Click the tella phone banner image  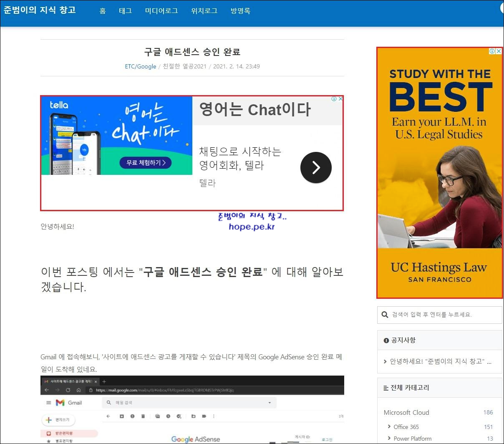[x=117, y=136]
